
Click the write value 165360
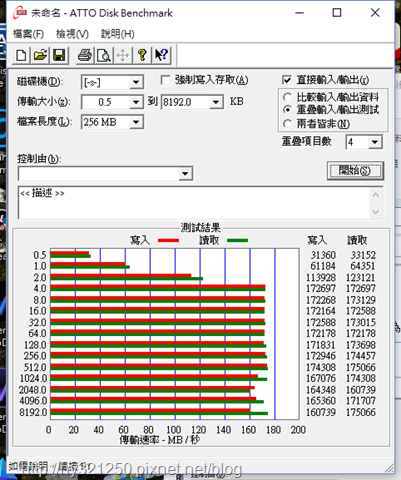(x=321, y=401)
